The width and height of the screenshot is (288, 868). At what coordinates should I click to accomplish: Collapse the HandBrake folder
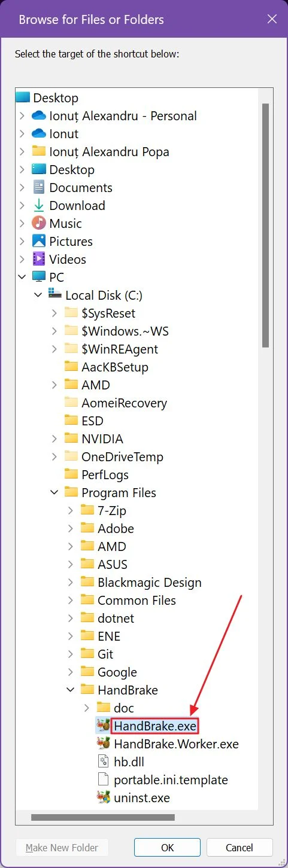click(71, 690)
